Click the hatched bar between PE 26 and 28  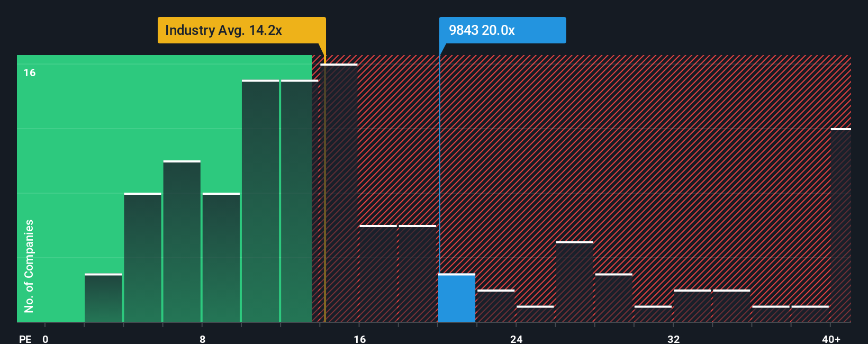point(574,282)
